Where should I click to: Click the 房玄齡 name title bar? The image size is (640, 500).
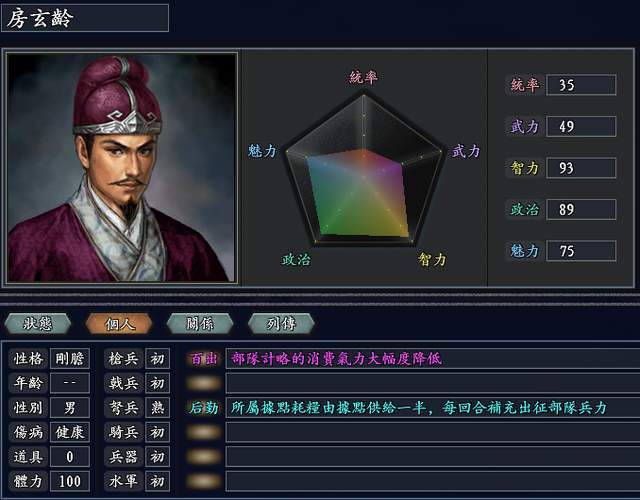pos(85,18)
